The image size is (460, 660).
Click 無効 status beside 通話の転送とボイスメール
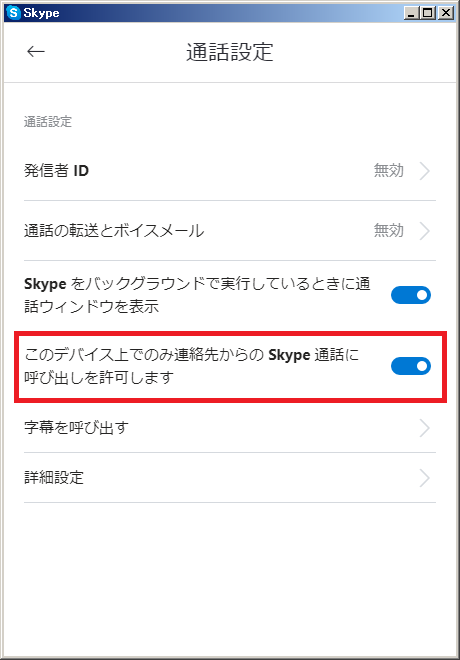tap(388, 230)
